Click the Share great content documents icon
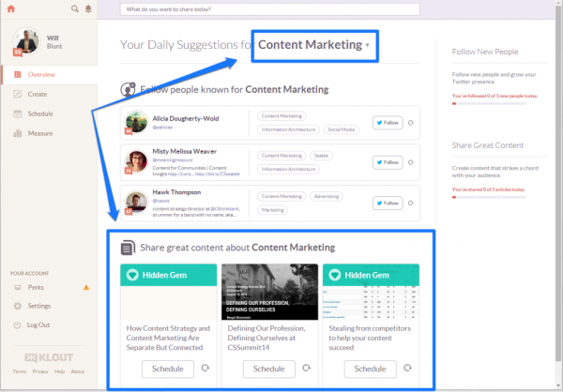Viewport: 563px width, 392px height. point(128,248)
